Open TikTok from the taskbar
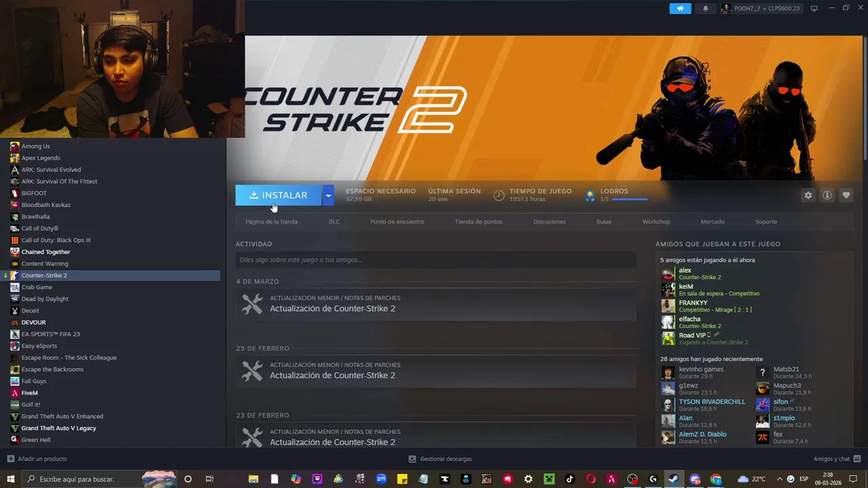This screenshot has width=868, height=488. (x=570, y=479)
